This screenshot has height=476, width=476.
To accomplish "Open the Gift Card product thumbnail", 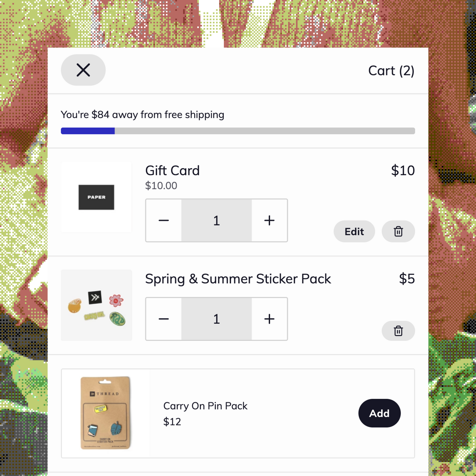I will point(96,197).
